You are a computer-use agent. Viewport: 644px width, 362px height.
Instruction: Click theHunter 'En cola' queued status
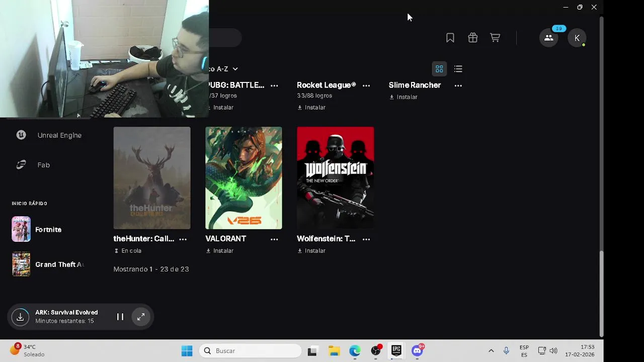coord(128,251)
